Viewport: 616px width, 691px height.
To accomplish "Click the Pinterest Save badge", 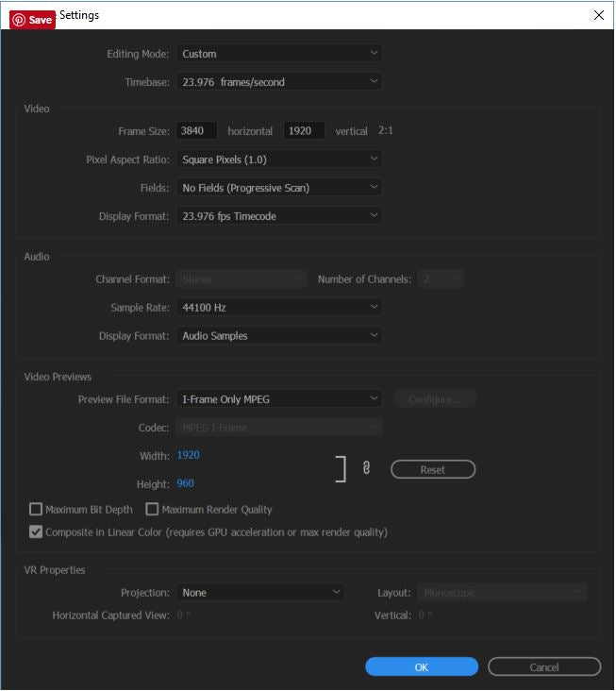I will [x=33, y=20].
